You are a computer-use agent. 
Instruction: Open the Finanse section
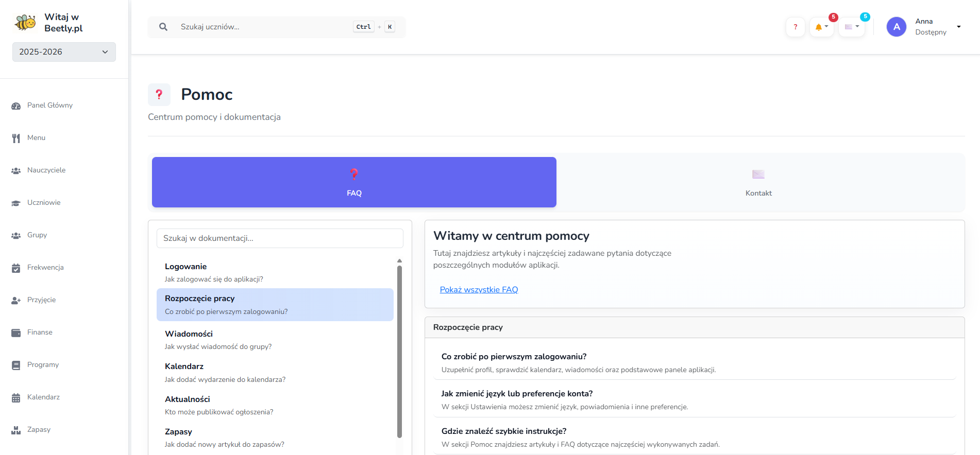point(40,332)
